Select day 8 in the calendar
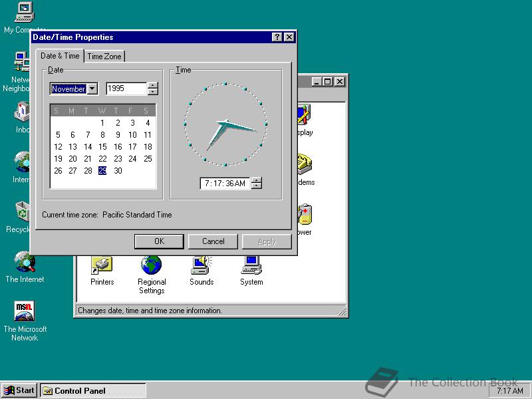 tap(102, 135)
